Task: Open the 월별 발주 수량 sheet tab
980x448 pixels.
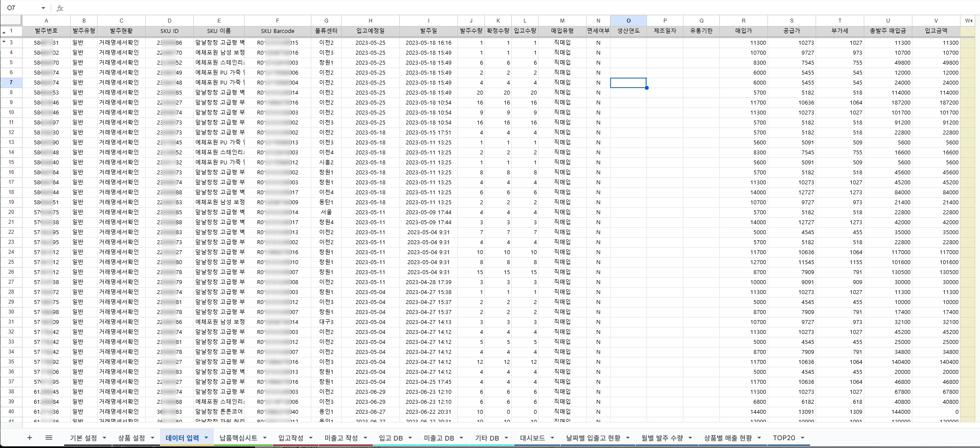Action: [x=662, y=438]
